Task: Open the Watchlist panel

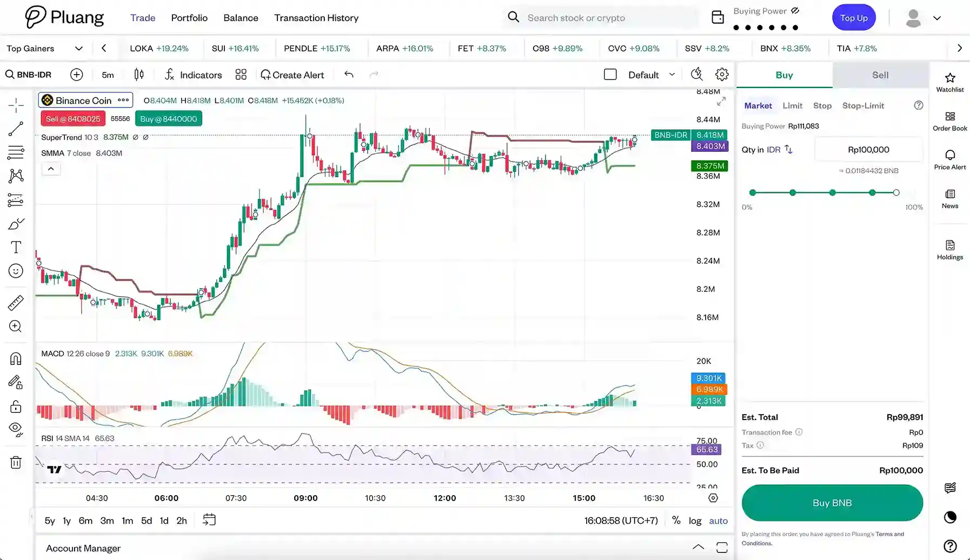Action: [950, 83]
